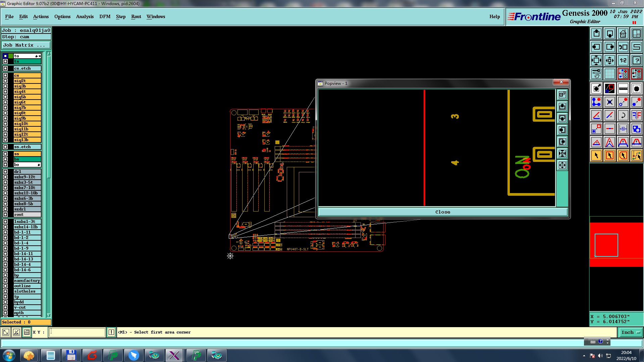The image size is (644, 362).
Task: Click the Home view icon
Action: tap(623, 34)
